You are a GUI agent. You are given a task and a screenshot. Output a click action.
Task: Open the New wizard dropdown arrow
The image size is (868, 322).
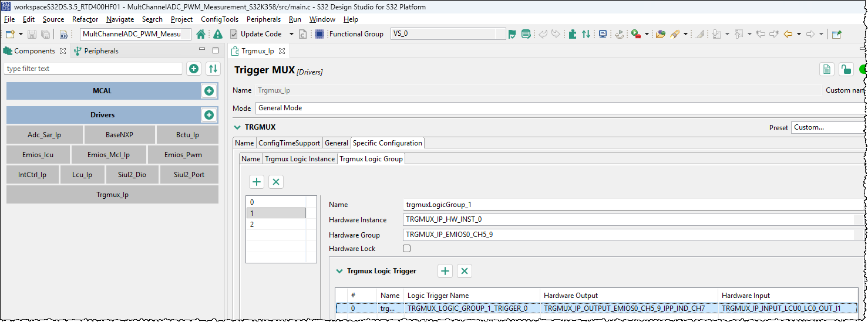click(x=21, y=34)
